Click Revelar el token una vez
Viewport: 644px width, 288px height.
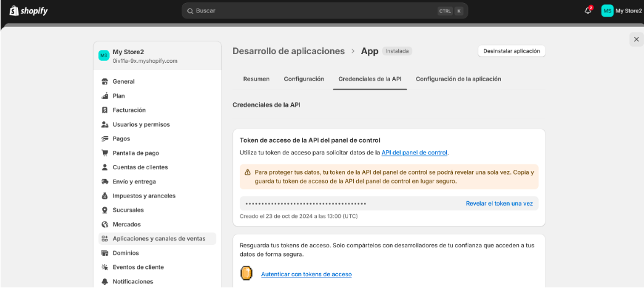499,204
